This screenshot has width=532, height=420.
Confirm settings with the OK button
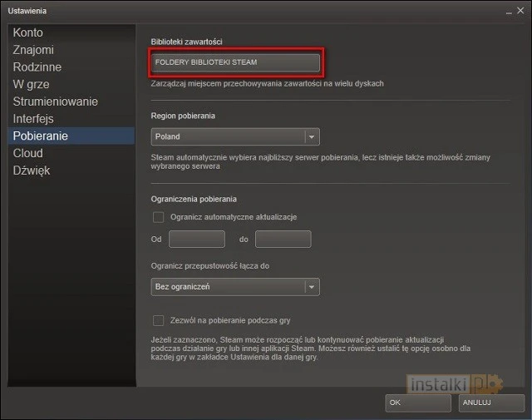[x=418, y=403]
